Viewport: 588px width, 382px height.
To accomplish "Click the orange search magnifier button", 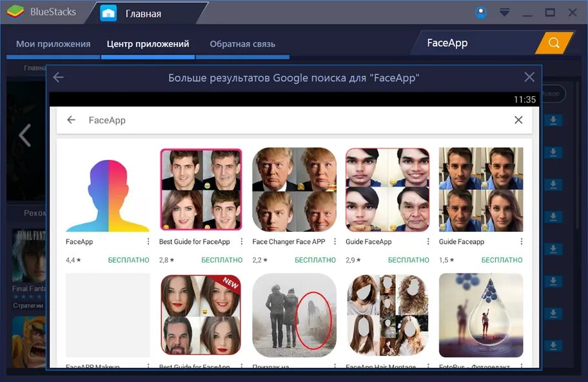I will pyautogui.click(x=554, y=43).
